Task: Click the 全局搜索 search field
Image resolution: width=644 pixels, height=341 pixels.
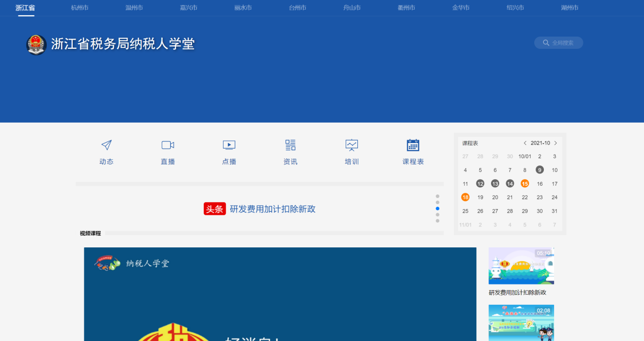Action: tap(559, 43)
